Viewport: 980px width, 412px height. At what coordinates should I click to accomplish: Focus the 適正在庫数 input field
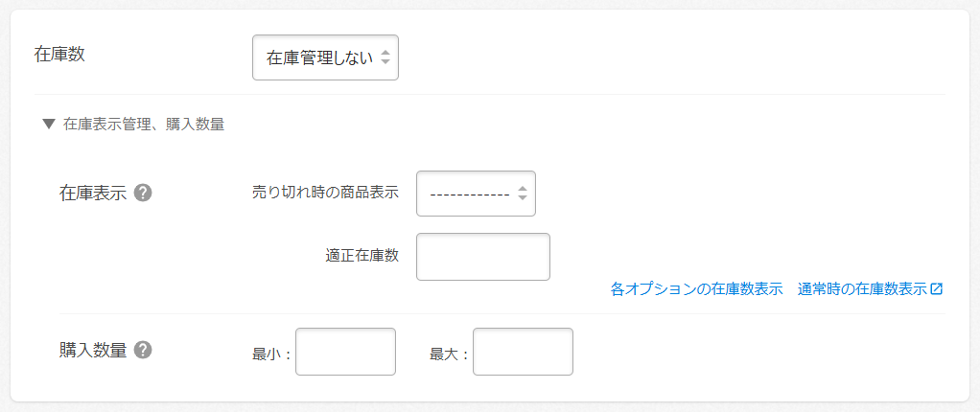tap(482, 257)
